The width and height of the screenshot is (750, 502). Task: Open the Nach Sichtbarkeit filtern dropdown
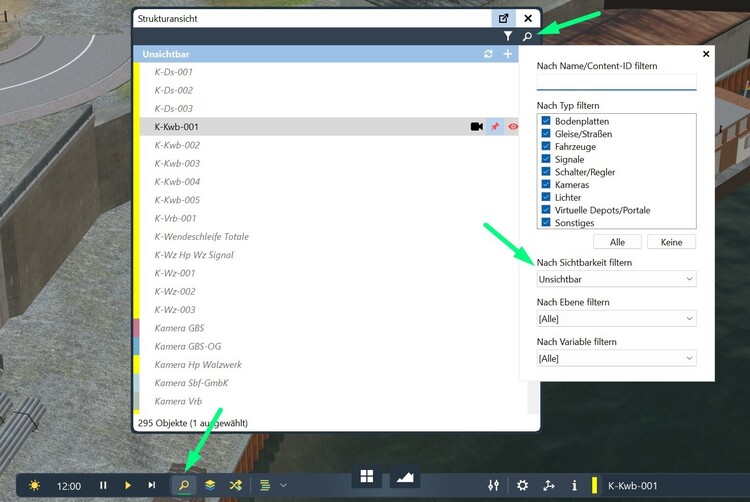click(616, 279)
